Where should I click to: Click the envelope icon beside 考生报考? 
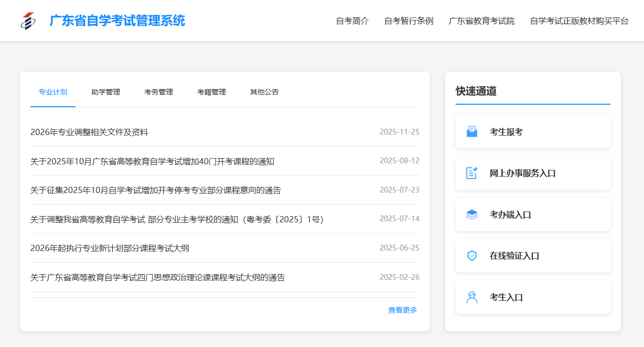(471, 132)
